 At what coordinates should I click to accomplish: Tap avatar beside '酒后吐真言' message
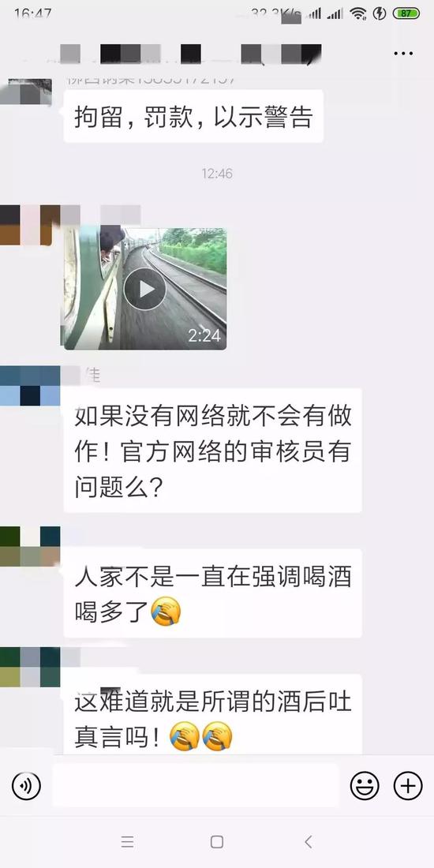28,667
